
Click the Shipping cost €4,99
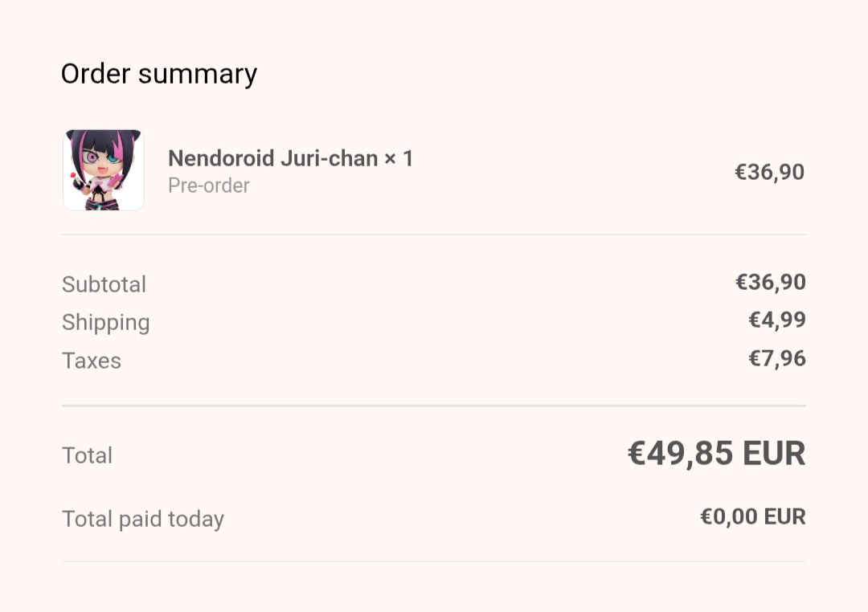tap(777, 320)
